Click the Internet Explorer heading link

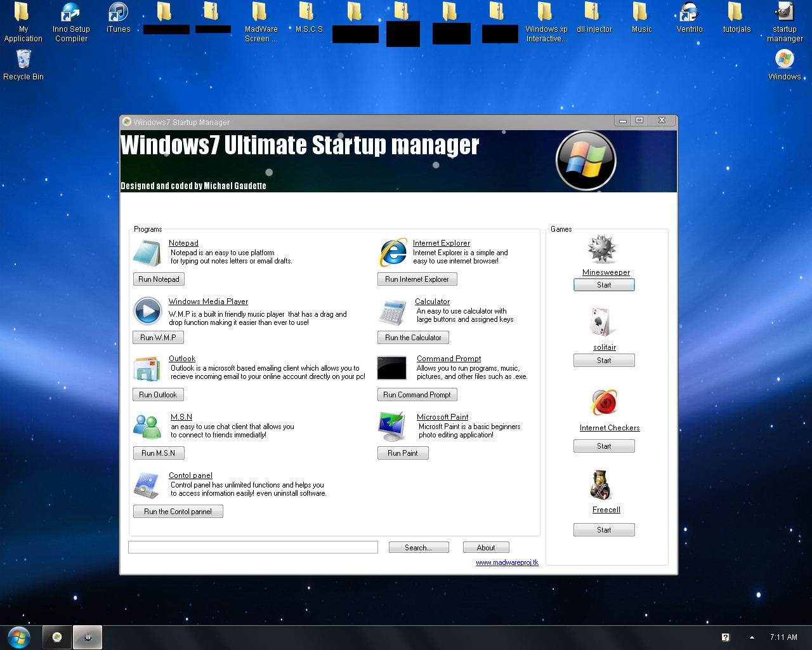tap(442, 243)
